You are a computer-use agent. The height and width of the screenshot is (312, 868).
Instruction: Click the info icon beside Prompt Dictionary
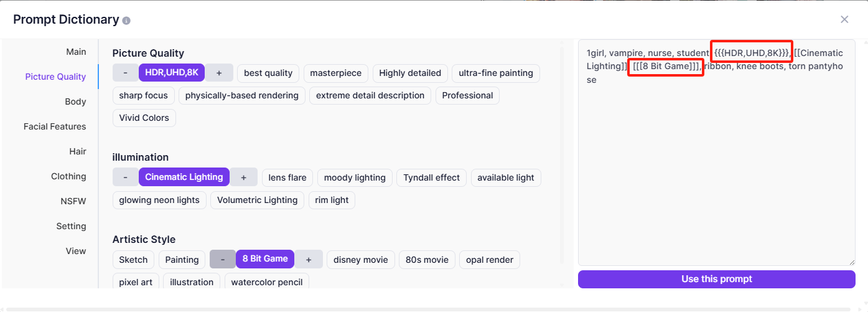point(126,21)
